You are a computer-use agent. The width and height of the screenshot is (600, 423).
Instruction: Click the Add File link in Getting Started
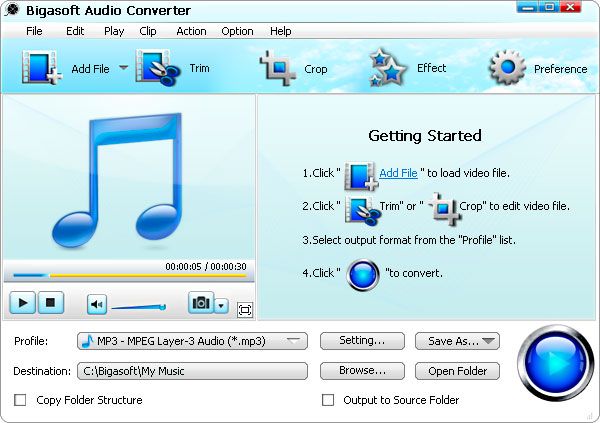point(398,173)
